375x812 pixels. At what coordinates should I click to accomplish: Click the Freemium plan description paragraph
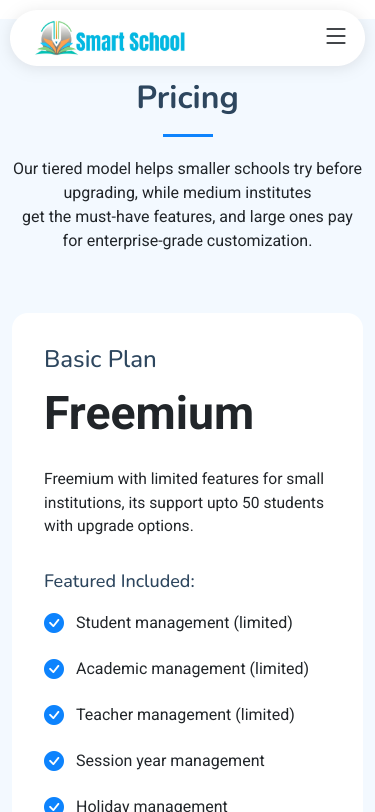click(184, 502)
